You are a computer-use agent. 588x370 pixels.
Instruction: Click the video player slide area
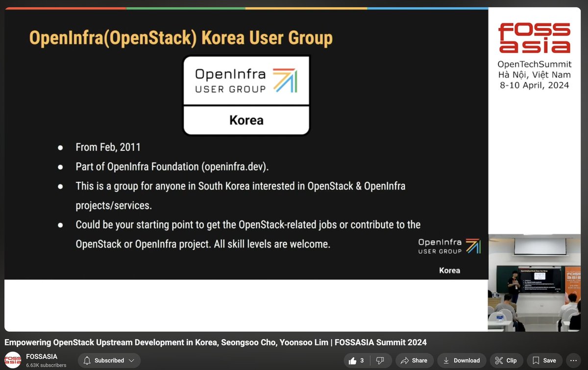tap(246, 144)
